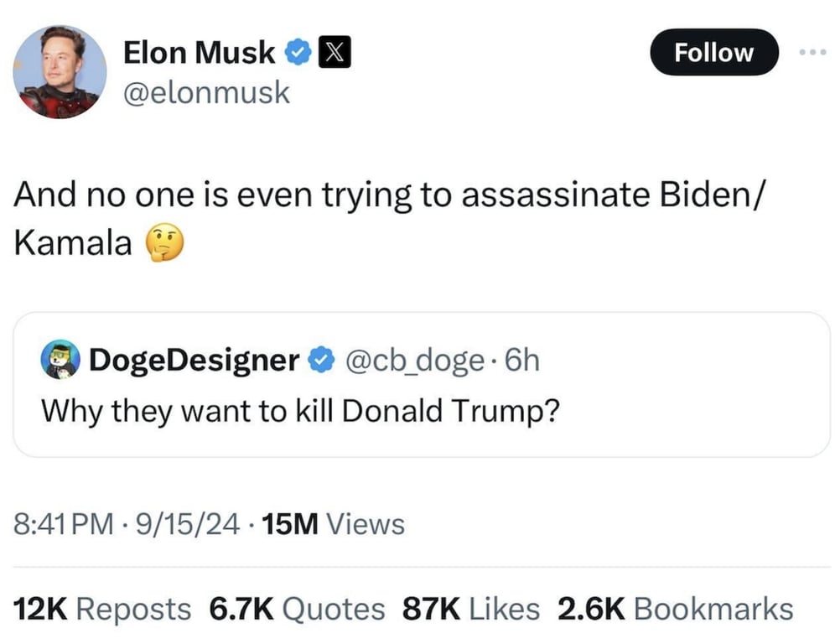Click the 2.6K Bookmarks count

pos(673,609)
